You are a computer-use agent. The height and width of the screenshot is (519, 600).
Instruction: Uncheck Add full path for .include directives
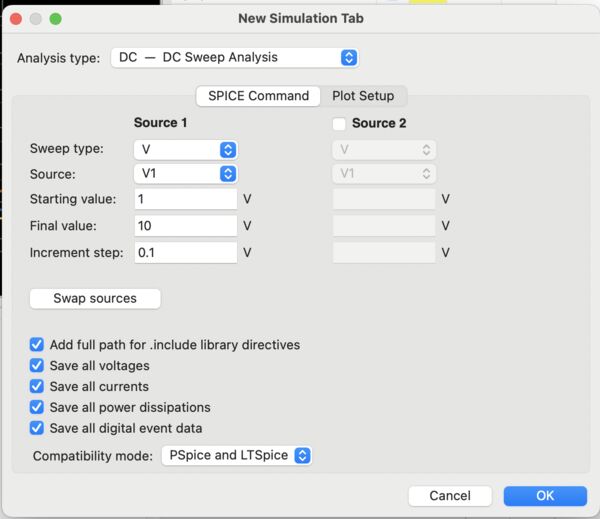(x=37, y=344)
